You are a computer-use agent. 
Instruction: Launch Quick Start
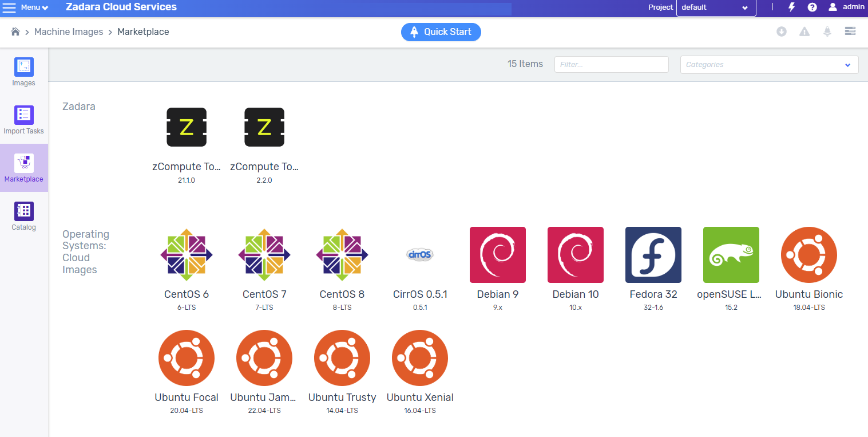(441, 32)
